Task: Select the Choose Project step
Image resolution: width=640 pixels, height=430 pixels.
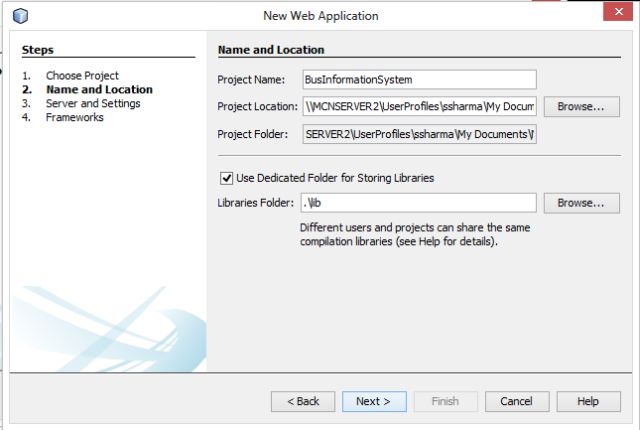Action: [x=82, y=76]
